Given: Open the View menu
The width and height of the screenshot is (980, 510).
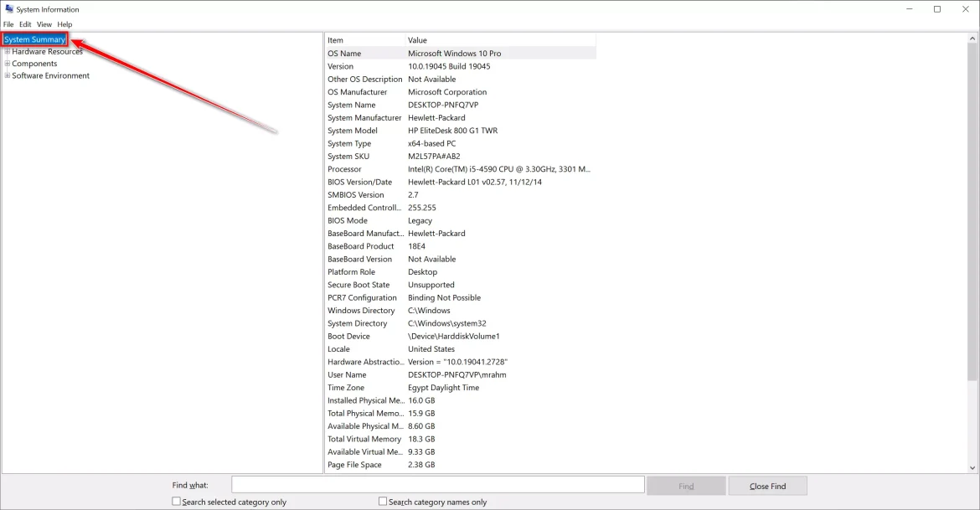Looking at the screenshot, I should pos(44,24).
